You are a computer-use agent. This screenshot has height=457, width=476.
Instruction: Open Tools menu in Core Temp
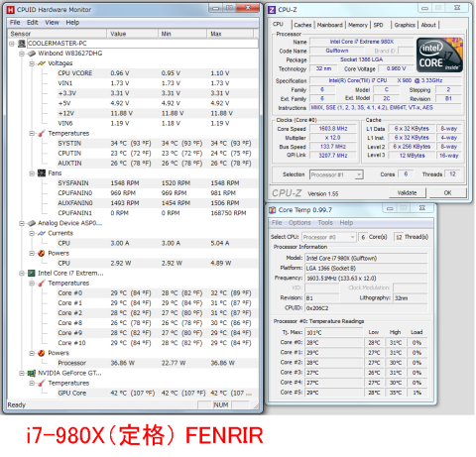(325, 223)
